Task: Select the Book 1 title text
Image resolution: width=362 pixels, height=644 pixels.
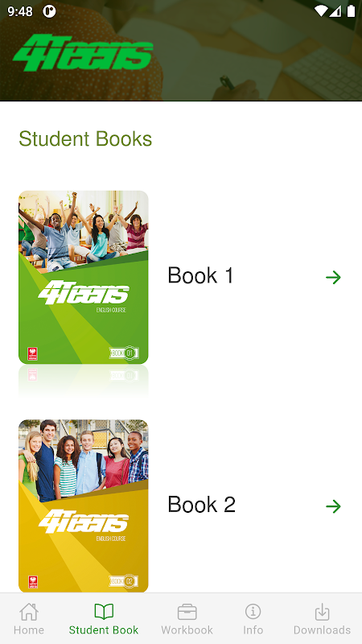Action: pyautogui.click(x=200, y=275)
